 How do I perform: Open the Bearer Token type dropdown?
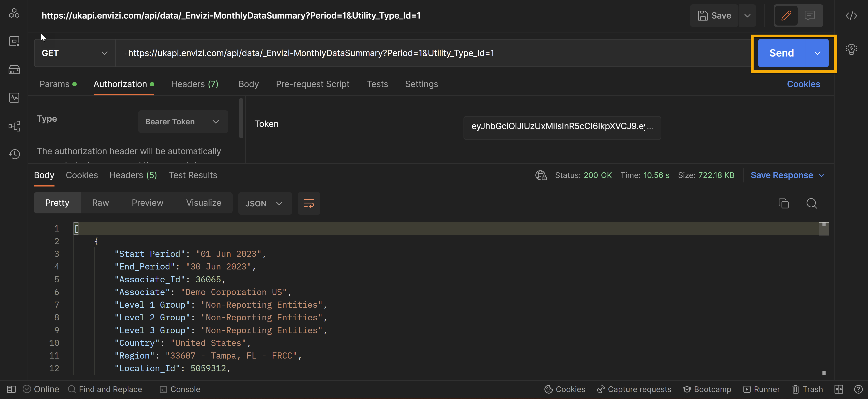(x=183, y=122)
